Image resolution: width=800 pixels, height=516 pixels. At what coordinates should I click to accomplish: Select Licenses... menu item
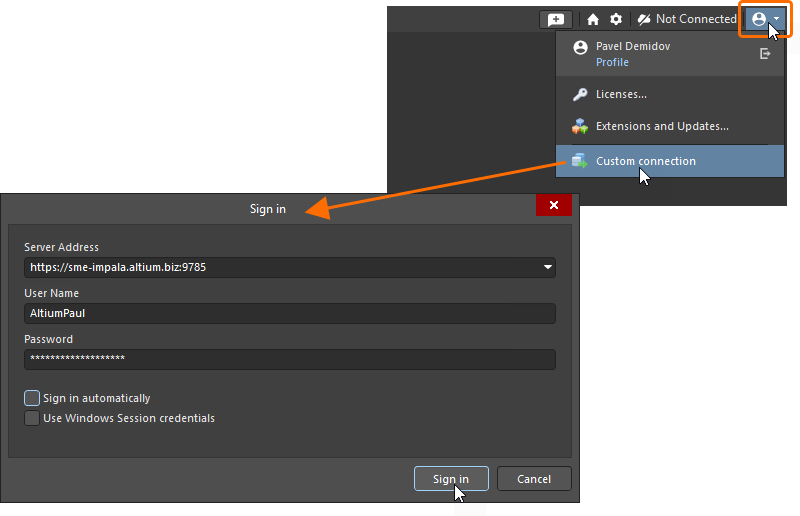point(669,94)
